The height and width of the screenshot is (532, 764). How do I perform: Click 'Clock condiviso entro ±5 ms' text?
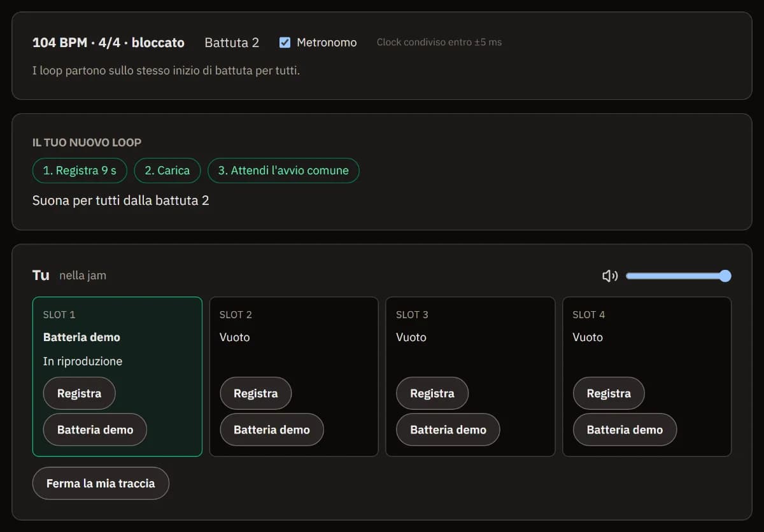point(439,43)
